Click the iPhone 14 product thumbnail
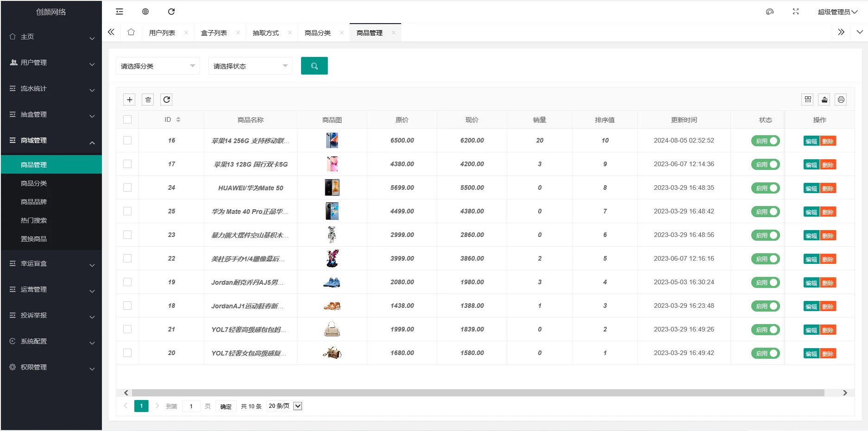 (x=332, y=140)
